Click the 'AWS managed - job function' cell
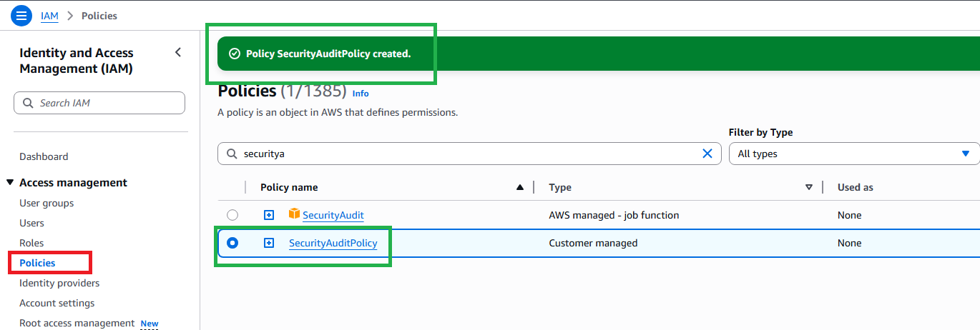The image size is (980, 330). [614, 215]
